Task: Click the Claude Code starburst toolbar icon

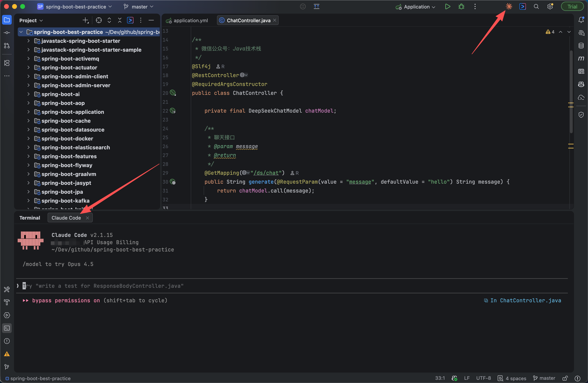Action: tap(509, 7)
